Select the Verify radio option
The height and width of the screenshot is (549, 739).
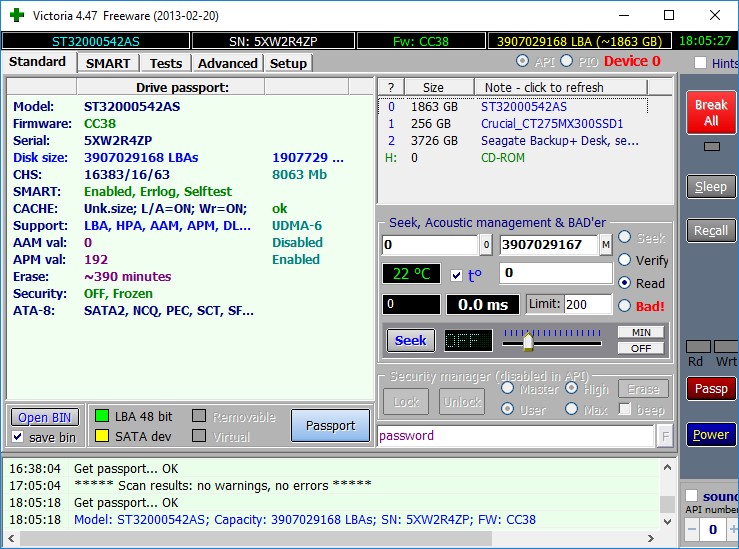[624, 260]
